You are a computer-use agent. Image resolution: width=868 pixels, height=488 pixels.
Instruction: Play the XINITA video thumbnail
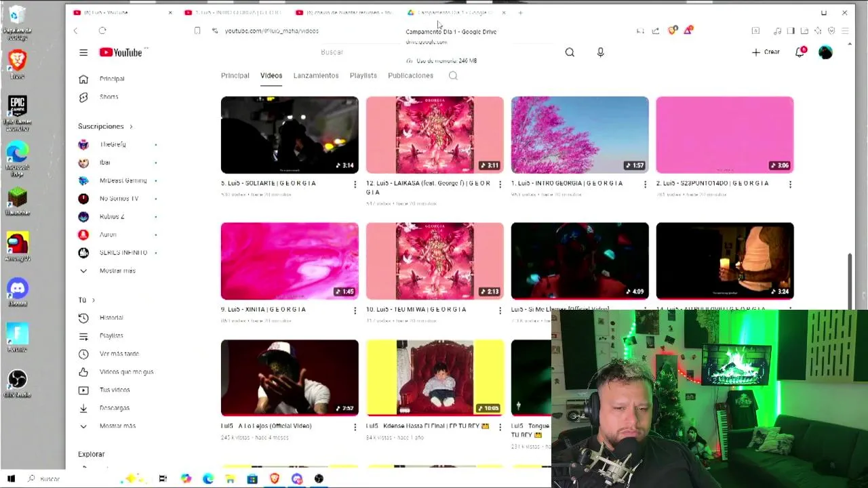tap(290, 261)
